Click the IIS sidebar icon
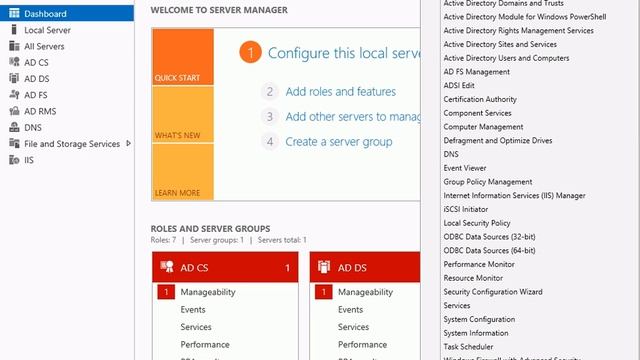640x360 pixels. (14, 160)
